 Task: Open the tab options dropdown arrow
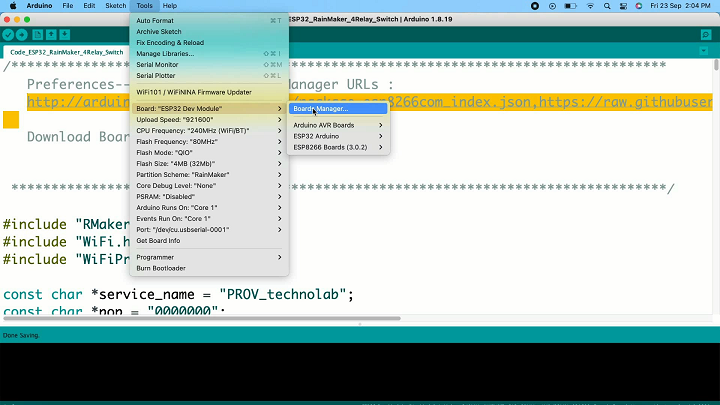[x=703, y=51]
